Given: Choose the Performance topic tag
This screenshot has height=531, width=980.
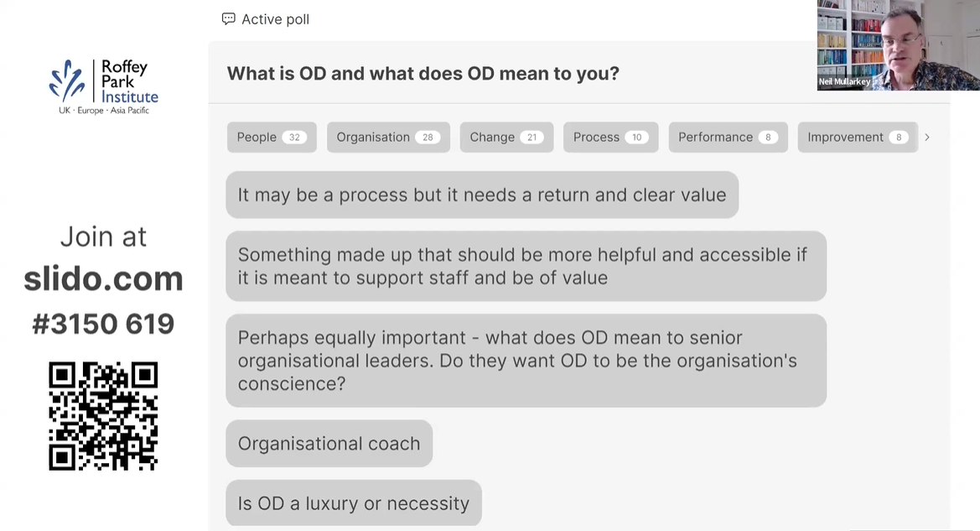Looking at the screenshot, I should pyautogui.click(x=729, y=137).
